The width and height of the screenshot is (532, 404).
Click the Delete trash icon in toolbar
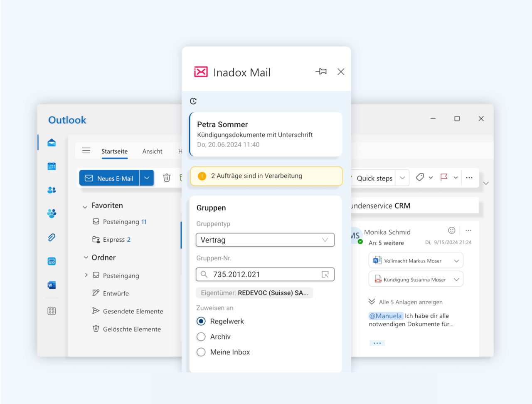click(x=167, y=178)
